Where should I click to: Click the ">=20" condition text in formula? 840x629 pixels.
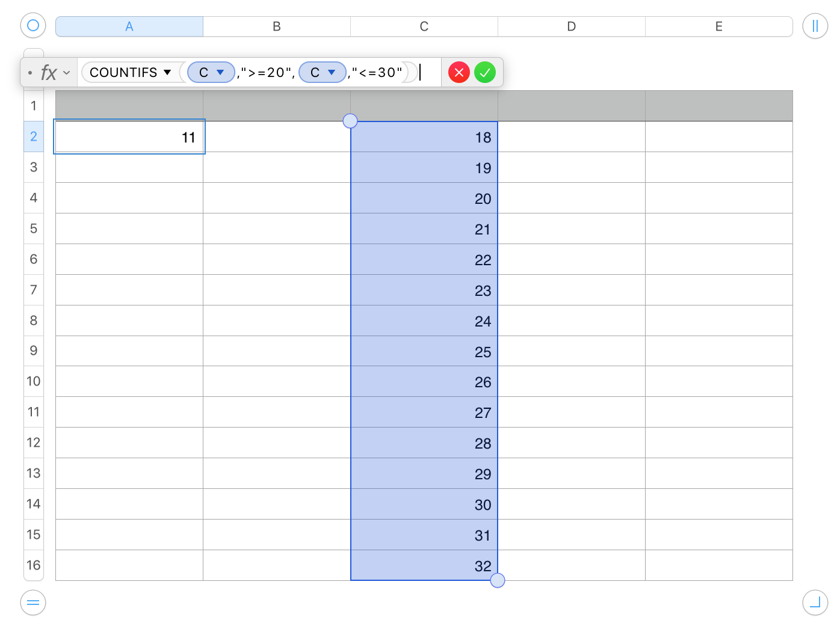click(267, 73)
